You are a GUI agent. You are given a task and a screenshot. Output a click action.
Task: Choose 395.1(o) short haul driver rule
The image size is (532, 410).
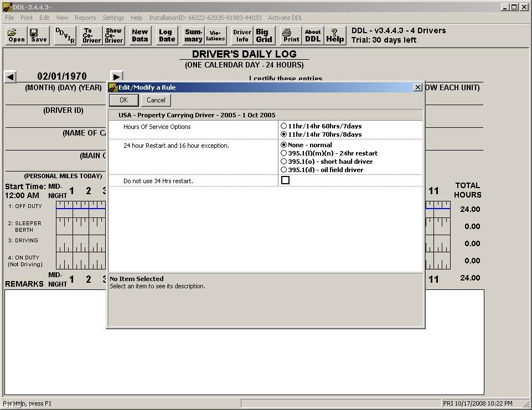[284, 162]
